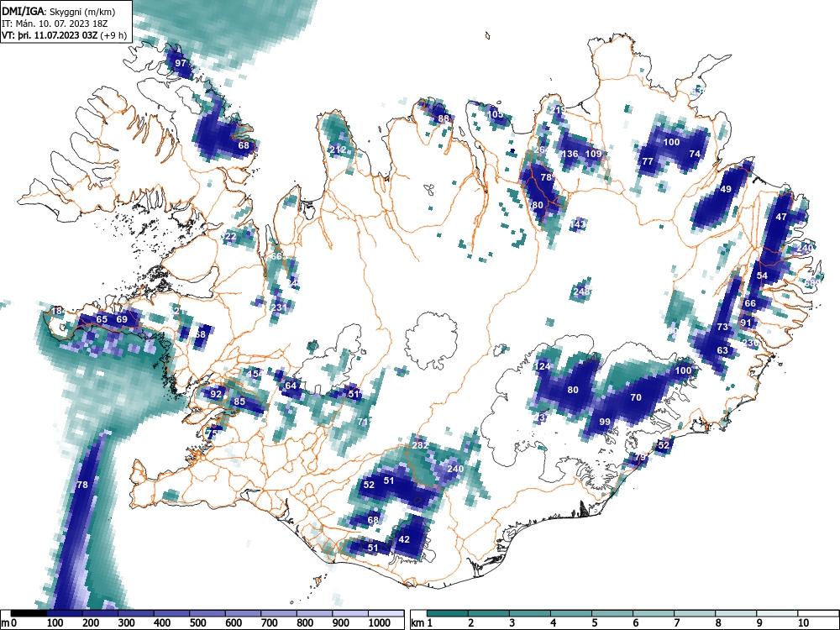Click the visibility value 282 on the map
The width and height of the screenshot is (840, 630).
coord(420,445)
